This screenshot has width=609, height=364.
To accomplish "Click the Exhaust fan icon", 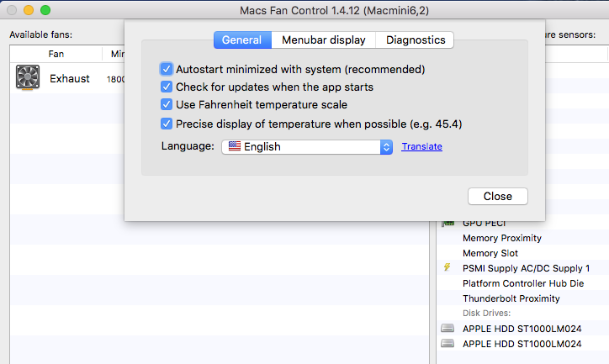I will tap(29, 79).
